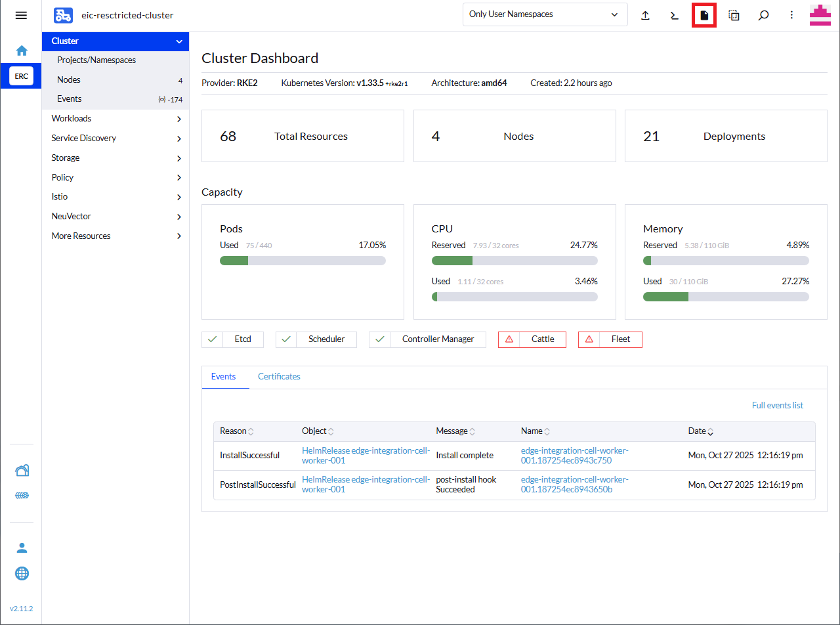Open the Full events list link
840x625 pixels.
[777, 405]
